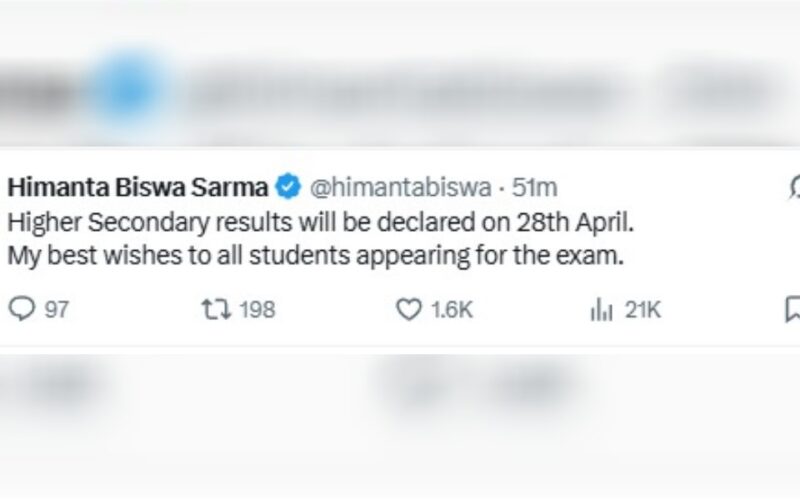Click the 21K views count
The image size is (800, 500).
coord(643,311)
